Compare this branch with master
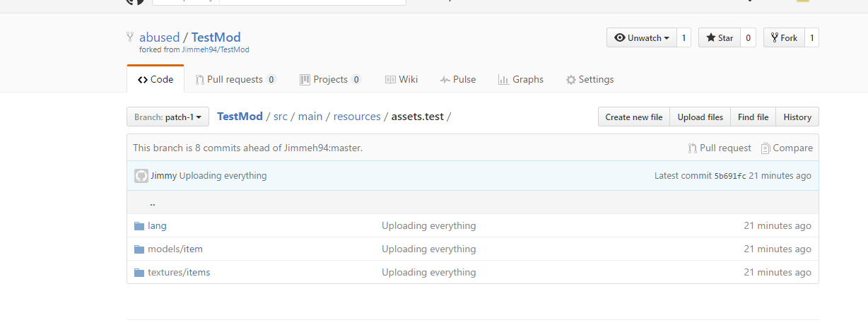This screenshot has width=868, height=325. [x=787, y=148]
